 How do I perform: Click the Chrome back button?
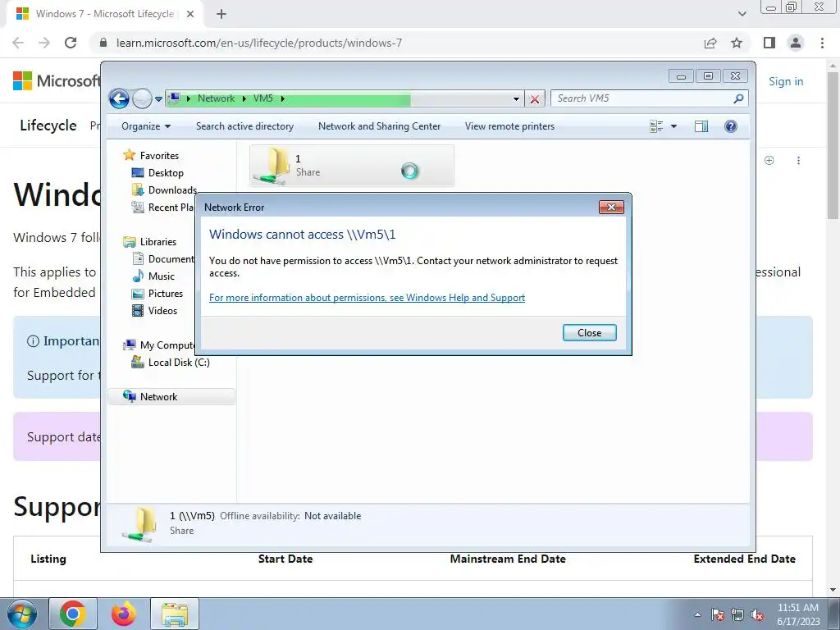click(x=18, y=43)
